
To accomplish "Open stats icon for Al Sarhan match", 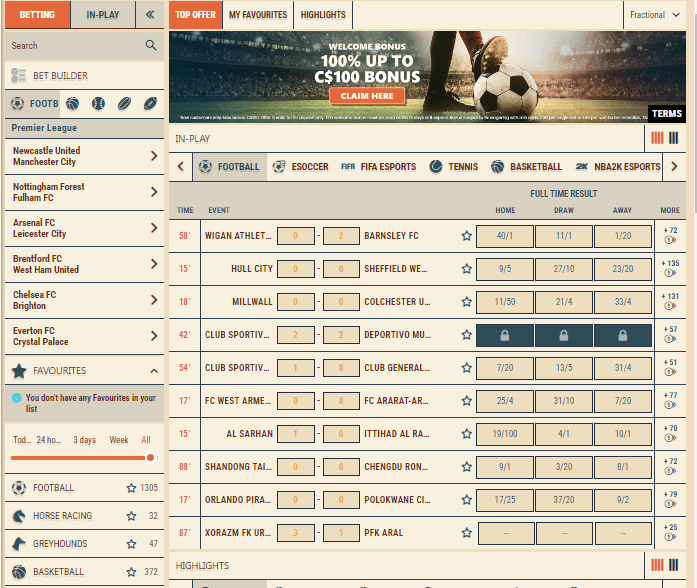I will pyautogui.click(x=670, y=438).
